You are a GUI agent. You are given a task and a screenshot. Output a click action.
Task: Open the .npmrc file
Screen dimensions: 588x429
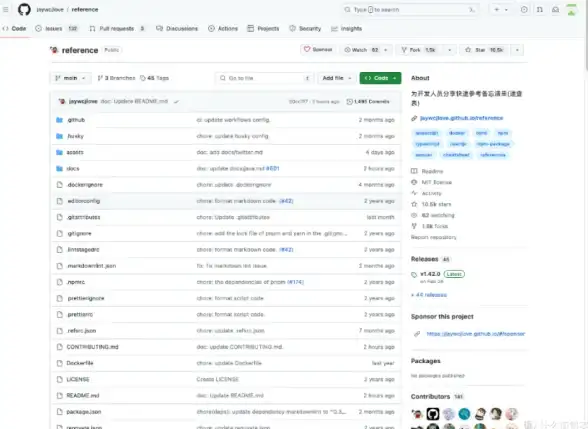(x=76, y=282)
